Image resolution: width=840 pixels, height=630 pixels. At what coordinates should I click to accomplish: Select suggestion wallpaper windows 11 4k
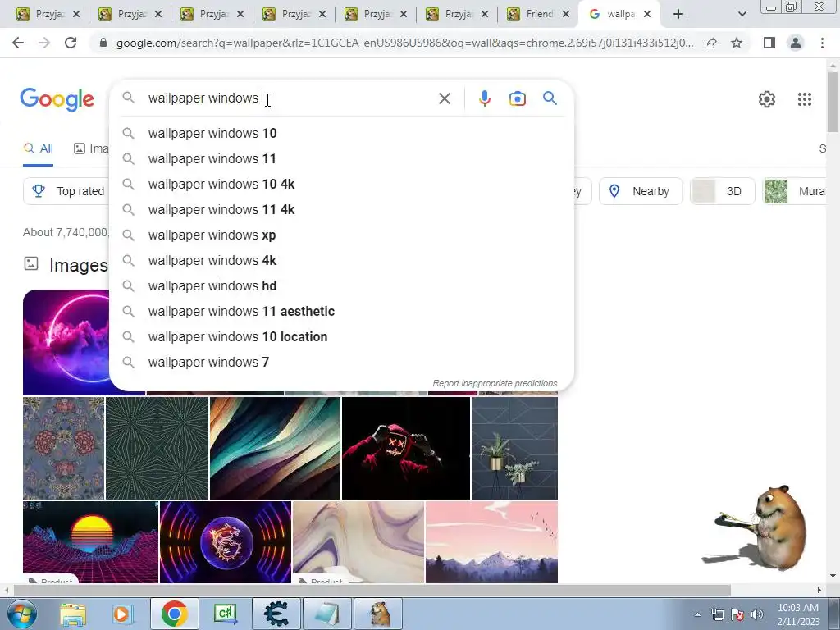pyautogui.click(x=341, y=209)
